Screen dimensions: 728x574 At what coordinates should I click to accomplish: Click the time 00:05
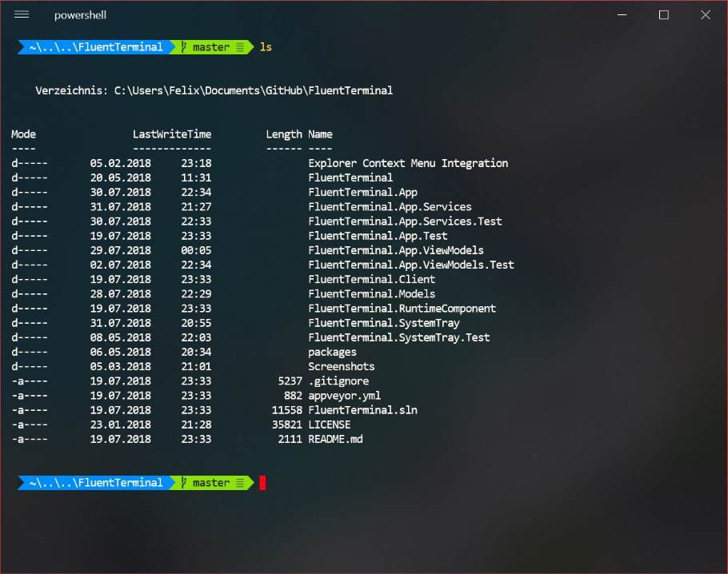196,250
